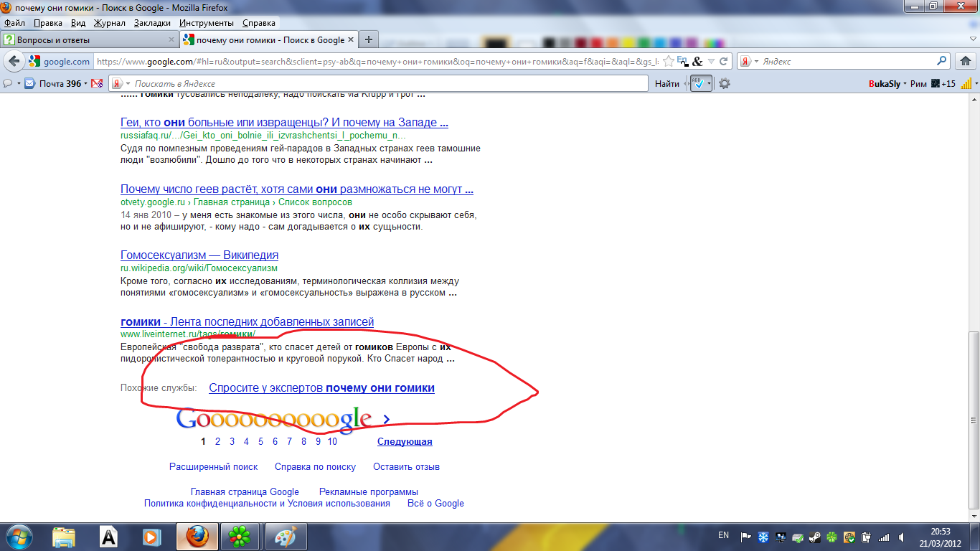Bookmark this page with the star icon
This screenshot has width=980, height=551.
(668, 62)
